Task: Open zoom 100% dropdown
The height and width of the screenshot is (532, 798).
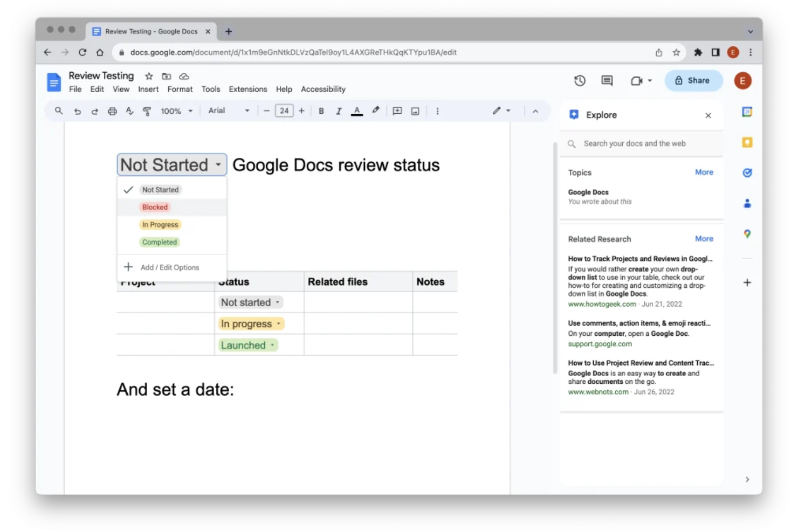Action: [x=177, y=111]
